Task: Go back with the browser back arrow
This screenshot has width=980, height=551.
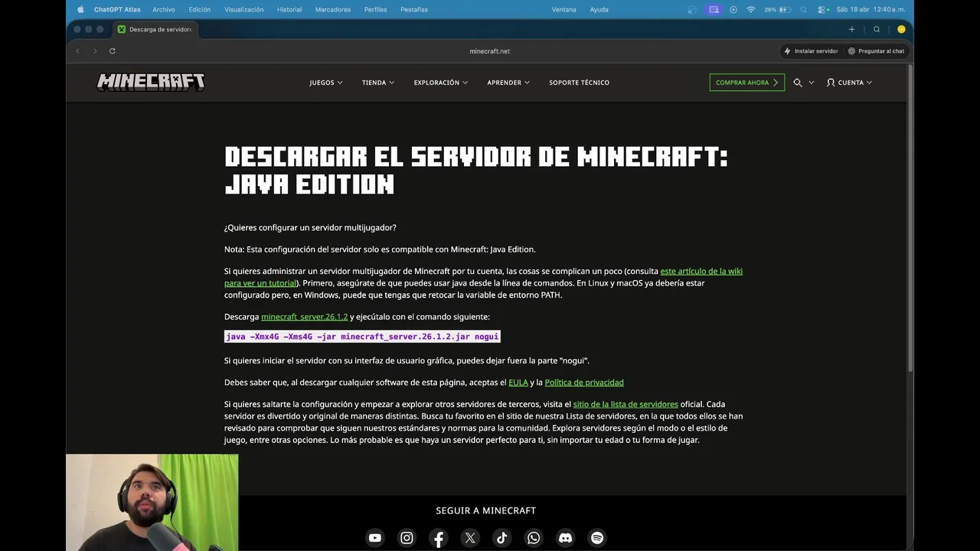Action: [77, 51]
